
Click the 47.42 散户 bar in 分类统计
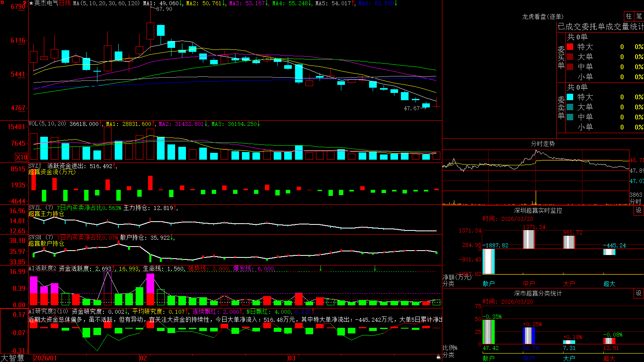pyautogui.click(x=489, y=332)
